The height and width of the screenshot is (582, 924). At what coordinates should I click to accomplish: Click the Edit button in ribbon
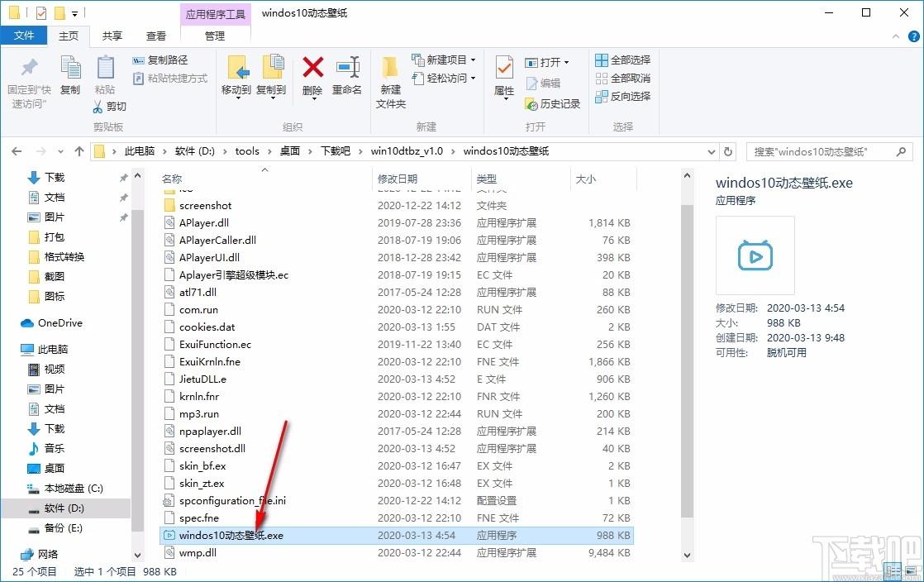pyautogui.click(x=543, y=83)
